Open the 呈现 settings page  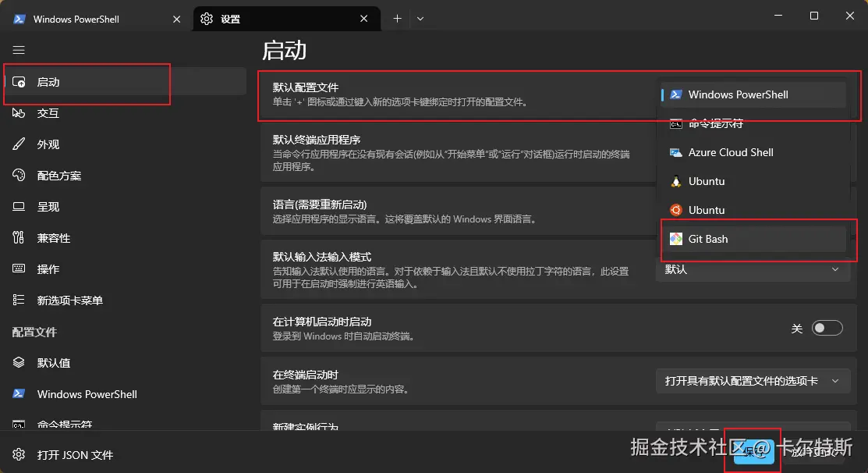pyautogui.click(x=125, y=207)
